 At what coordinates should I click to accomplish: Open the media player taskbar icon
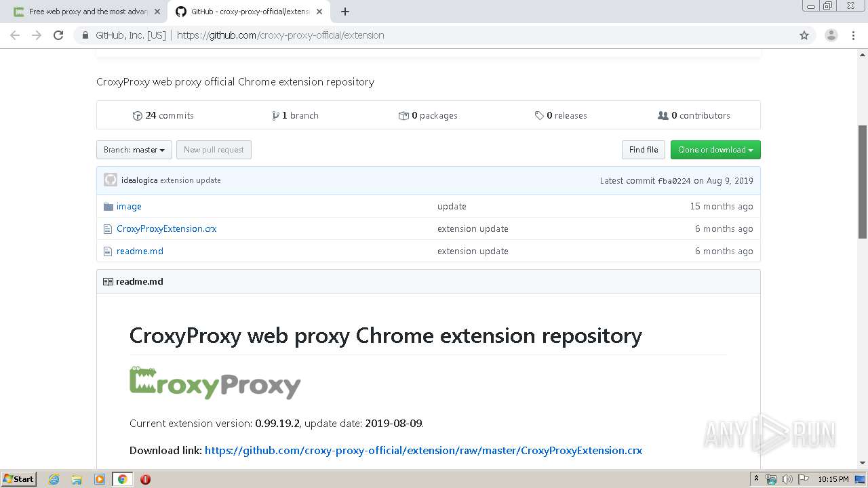(x=100, y=479)
